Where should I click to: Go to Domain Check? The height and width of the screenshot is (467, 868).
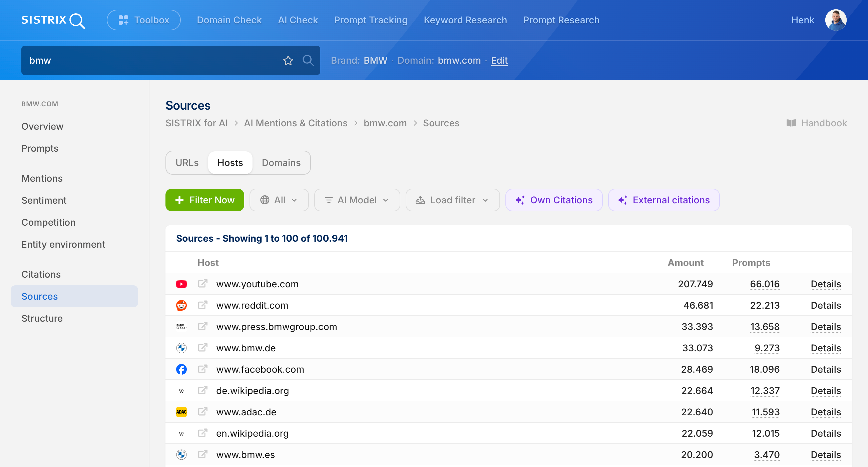(229, 20)
